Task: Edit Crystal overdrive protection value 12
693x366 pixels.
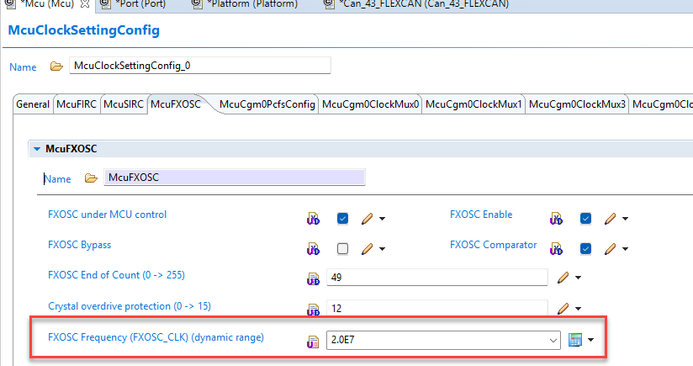Action: tap(437, 308)
